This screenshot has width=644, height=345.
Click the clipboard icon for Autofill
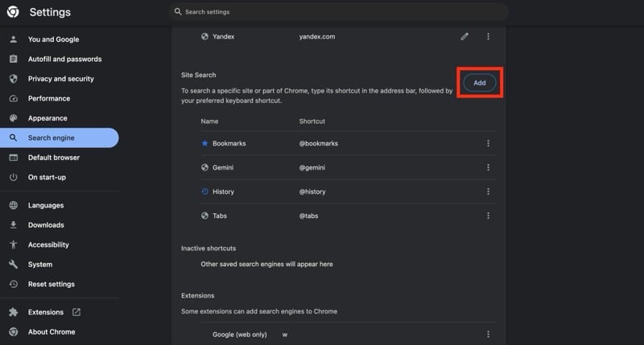[x=13, y=59]
